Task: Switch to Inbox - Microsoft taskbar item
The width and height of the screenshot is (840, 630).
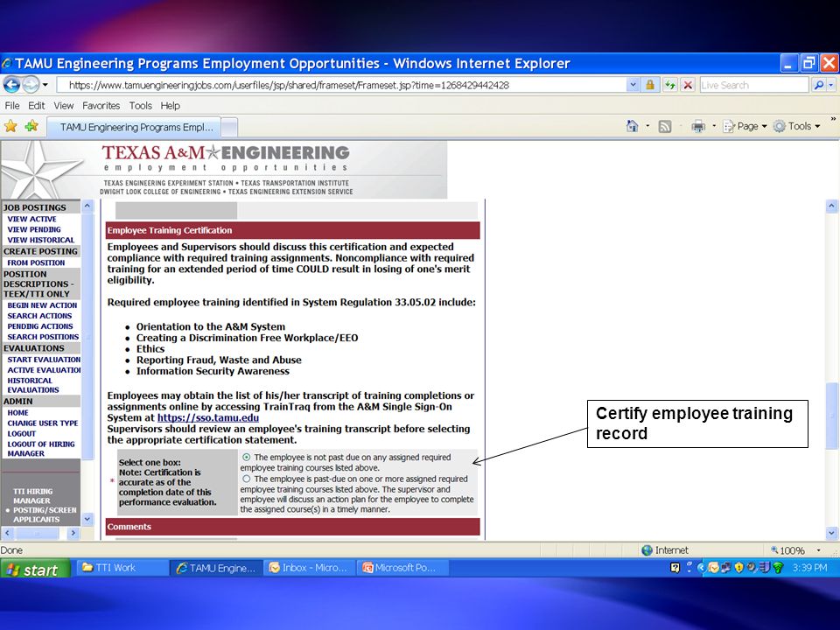Action: coord(309,568)
